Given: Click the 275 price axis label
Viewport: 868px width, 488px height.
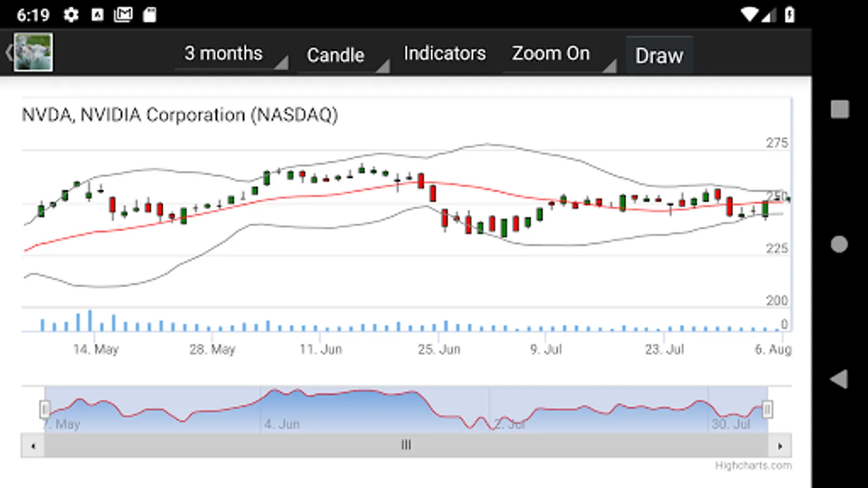Looking at the screenshot, I should [777, 143].
